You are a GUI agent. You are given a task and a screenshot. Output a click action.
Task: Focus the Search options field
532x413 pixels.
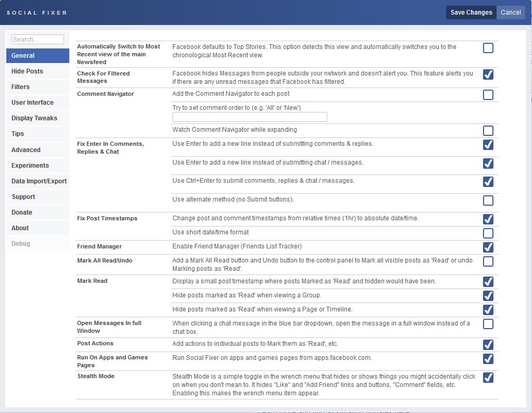pyautogui.click(x=38, y=40)
